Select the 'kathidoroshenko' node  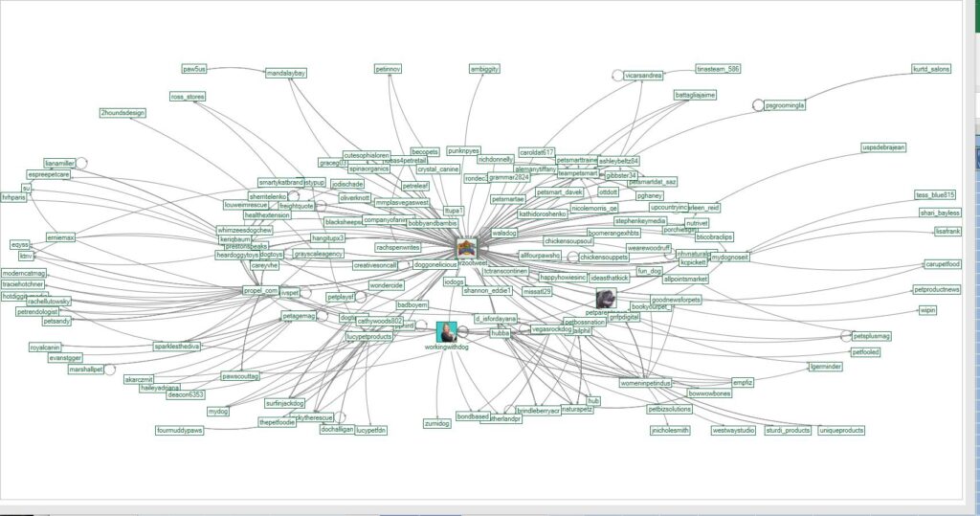[x=543, y=213]
